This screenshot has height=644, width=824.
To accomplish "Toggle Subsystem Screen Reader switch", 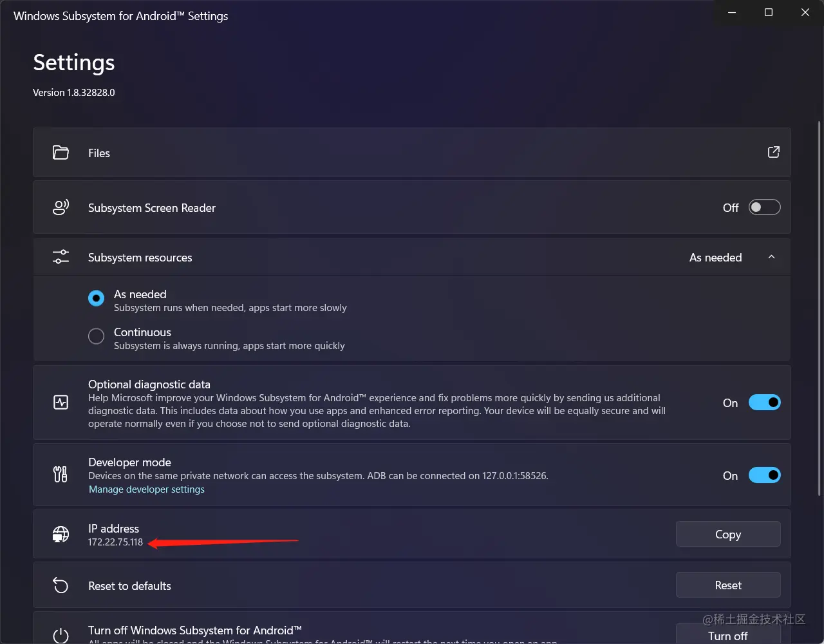I will pos(764,207).
